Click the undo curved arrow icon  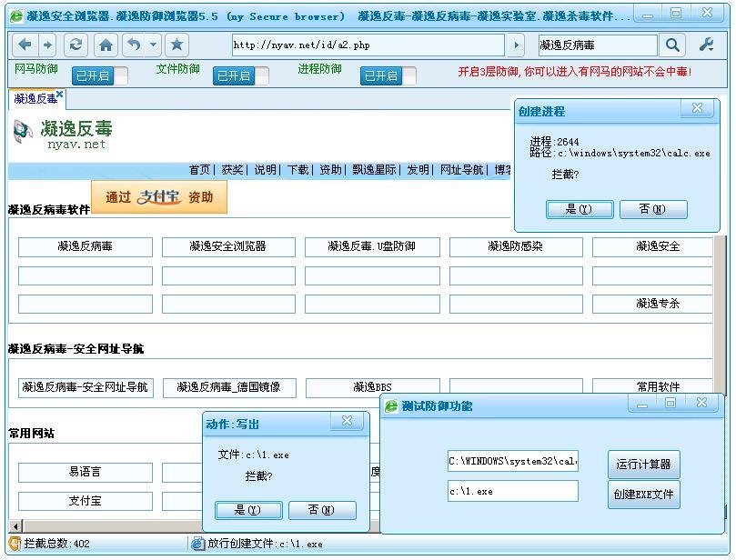(135, 45)
